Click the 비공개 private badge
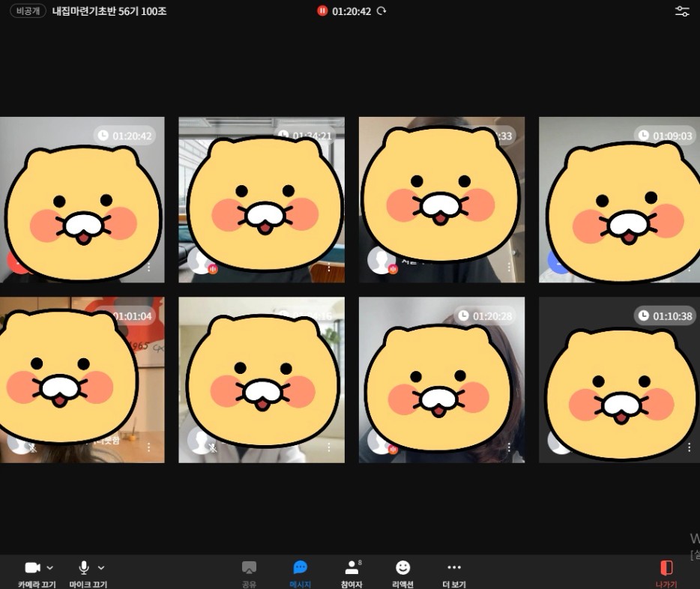 pos(28,10)
